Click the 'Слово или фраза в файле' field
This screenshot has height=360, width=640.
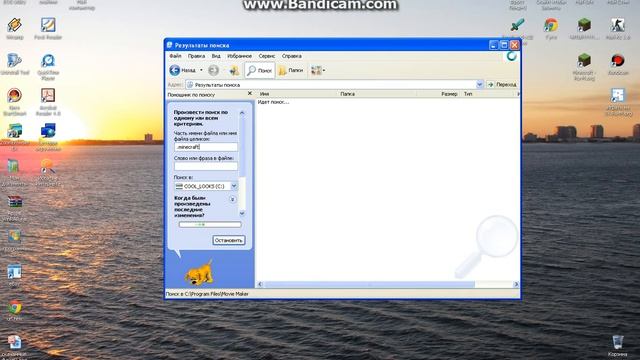(206, 166)
